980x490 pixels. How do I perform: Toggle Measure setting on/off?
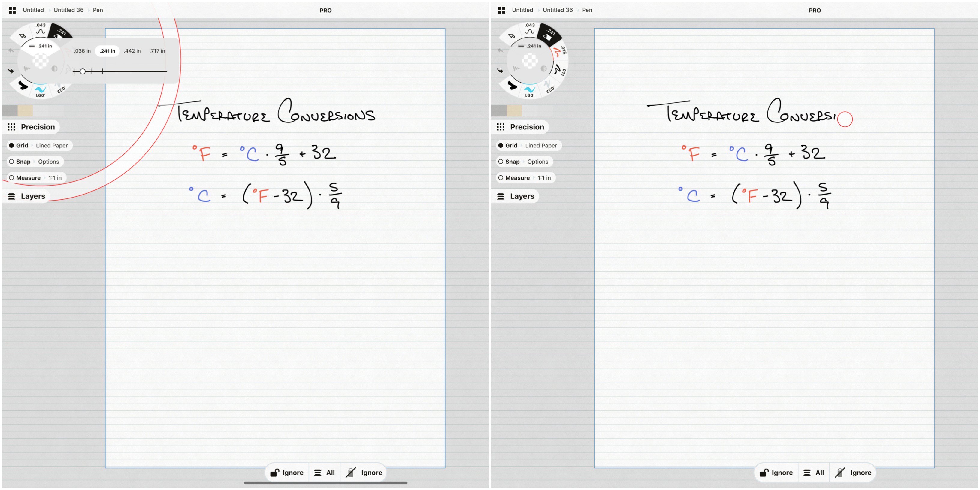(10, 177)
